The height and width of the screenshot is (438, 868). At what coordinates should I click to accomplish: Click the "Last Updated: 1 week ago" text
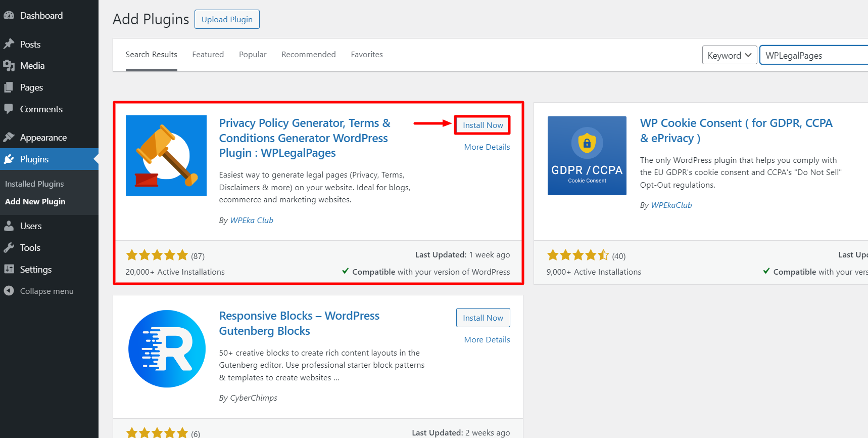click(x=463, y=255)
